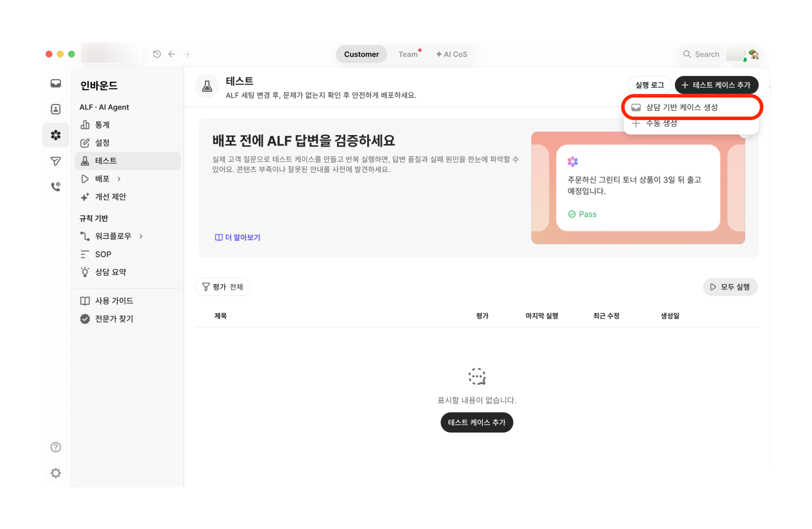Go back with the left arrow
Screen dimensions: 812x529
tap(172, 54)
